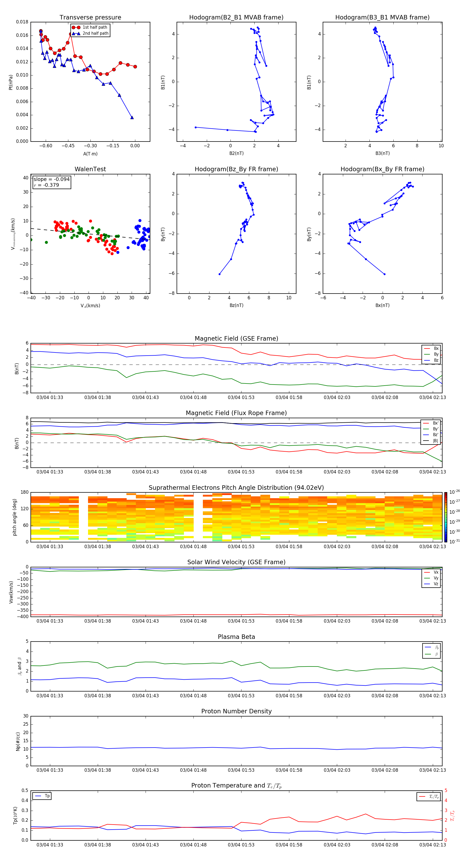Screen dimensions: 473x868
Task: Click the 'WalenTest' plot title
Action: tap(90, 169)
